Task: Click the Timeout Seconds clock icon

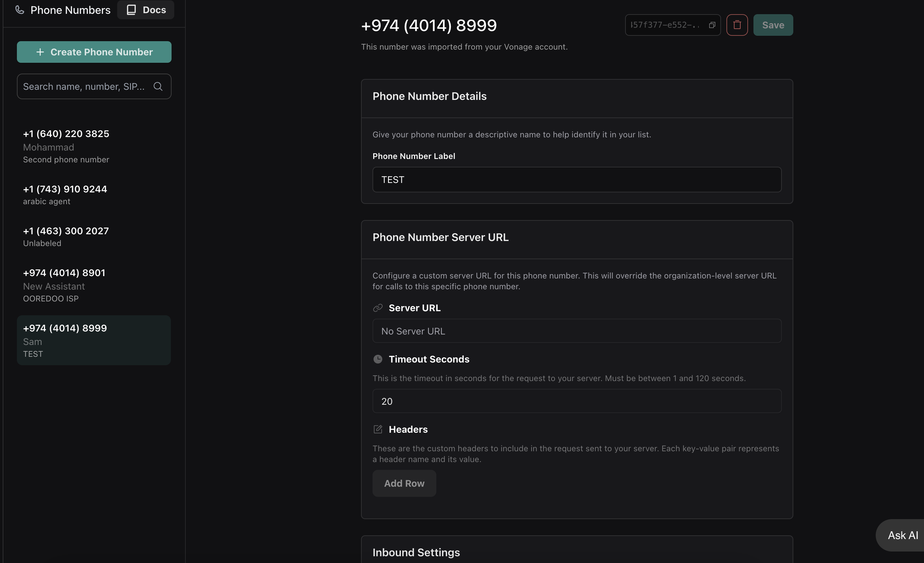Action: point(378,359)
